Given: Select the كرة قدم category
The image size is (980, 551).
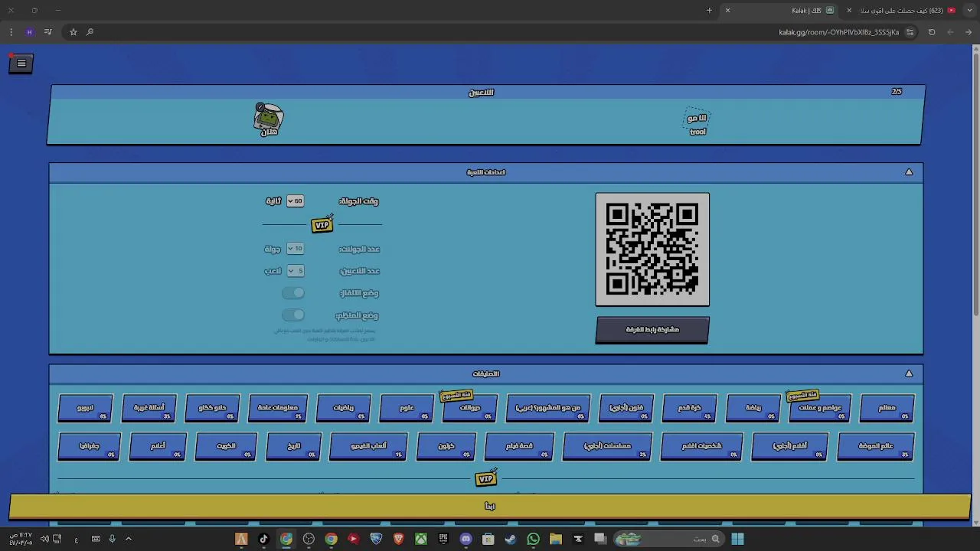Looking at the screenshot, I should pyautogui.click(x=690, y=408).
